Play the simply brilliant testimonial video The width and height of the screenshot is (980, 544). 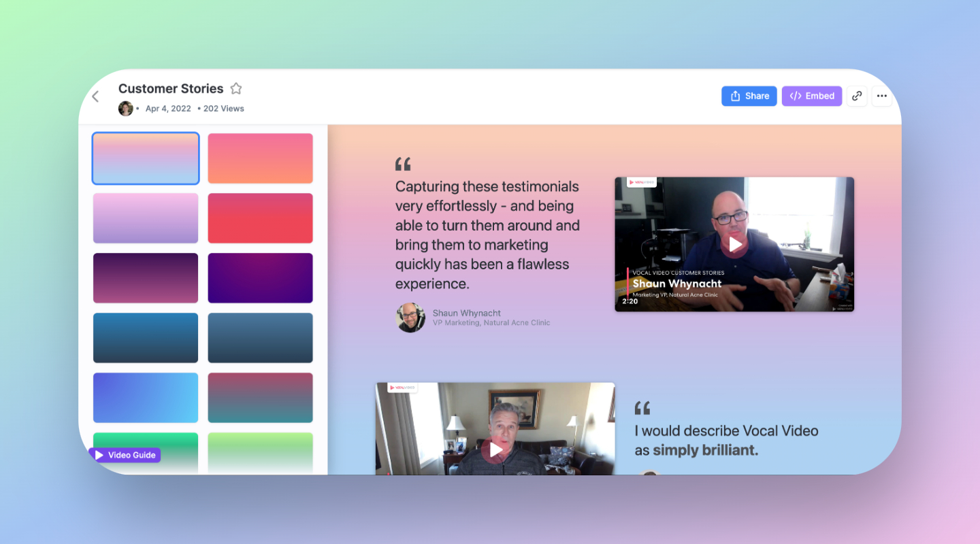(495, 449)
